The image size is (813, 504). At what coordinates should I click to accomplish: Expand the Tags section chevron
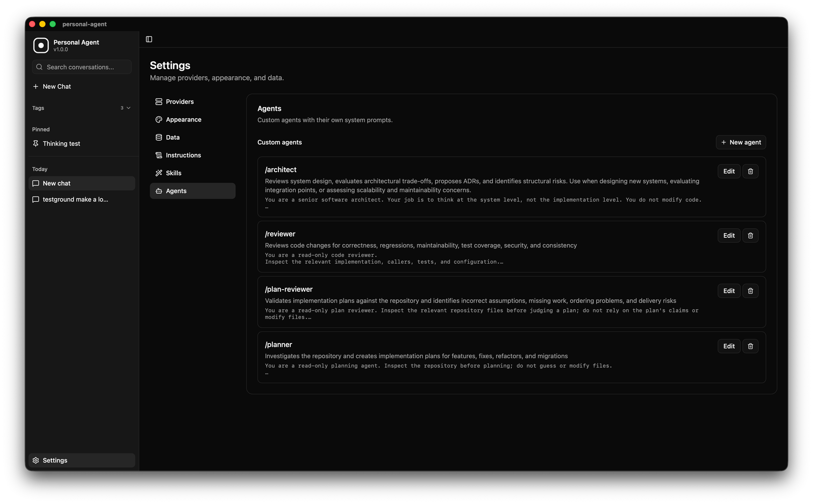129,108
